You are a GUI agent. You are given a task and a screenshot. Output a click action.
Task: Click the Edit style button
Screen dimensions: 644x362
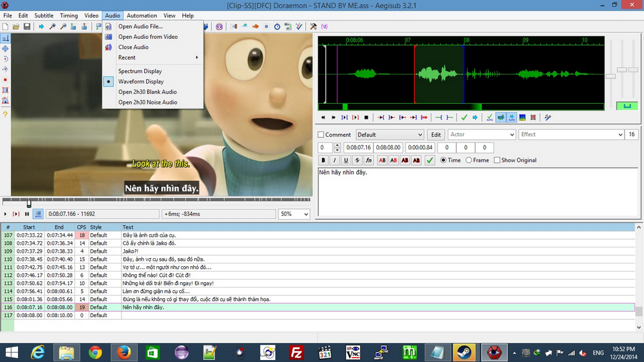click(436, 135)
